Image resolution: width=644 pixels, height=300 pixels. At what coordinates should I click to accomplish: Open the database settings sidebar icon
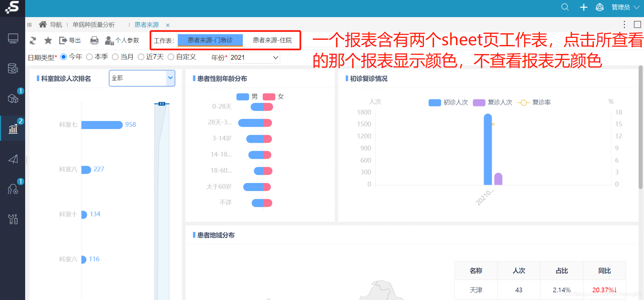pos(13,68)
